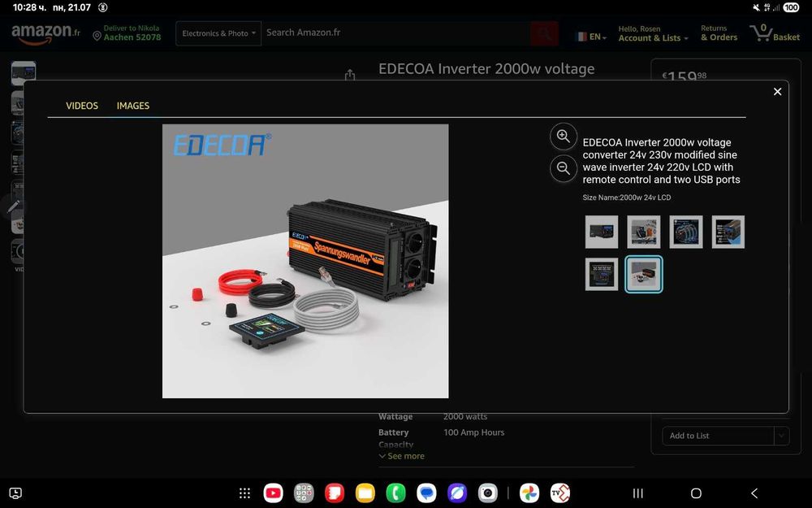Go to Returns & Orders
The height and width of the screenshot is (508, 812).
point(719,33)
